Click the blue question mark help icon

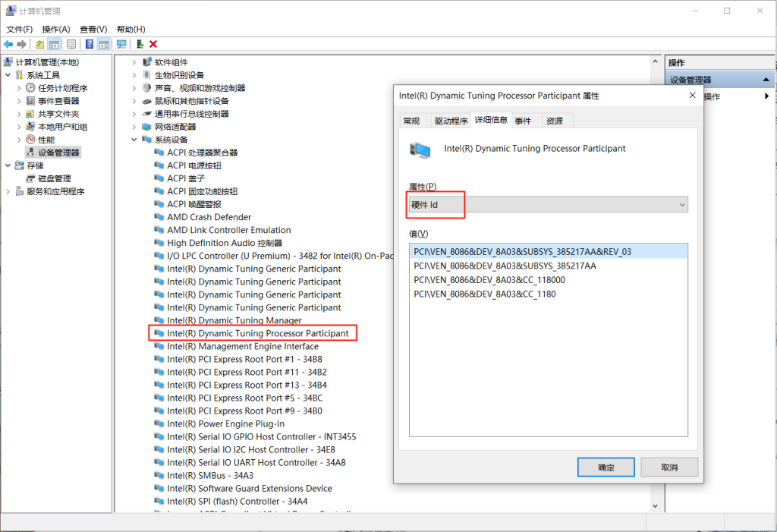[x=90, y=44]
